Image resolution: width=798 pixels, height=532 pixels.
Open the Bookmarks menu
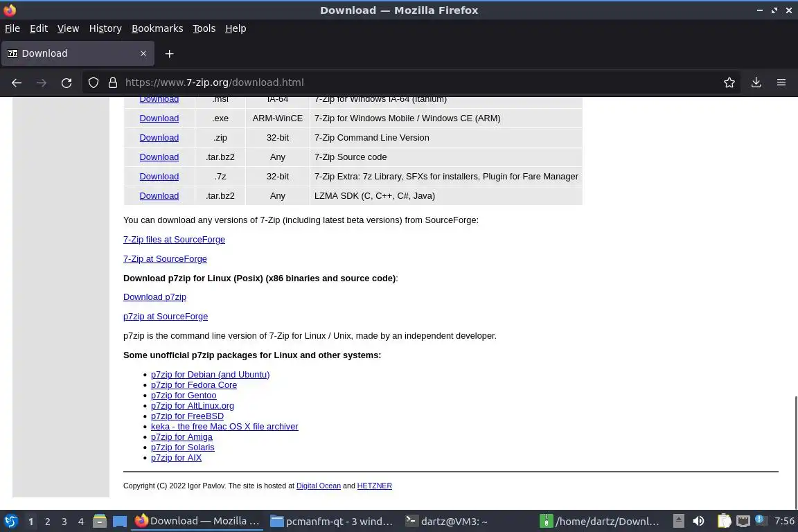(157, 28)
